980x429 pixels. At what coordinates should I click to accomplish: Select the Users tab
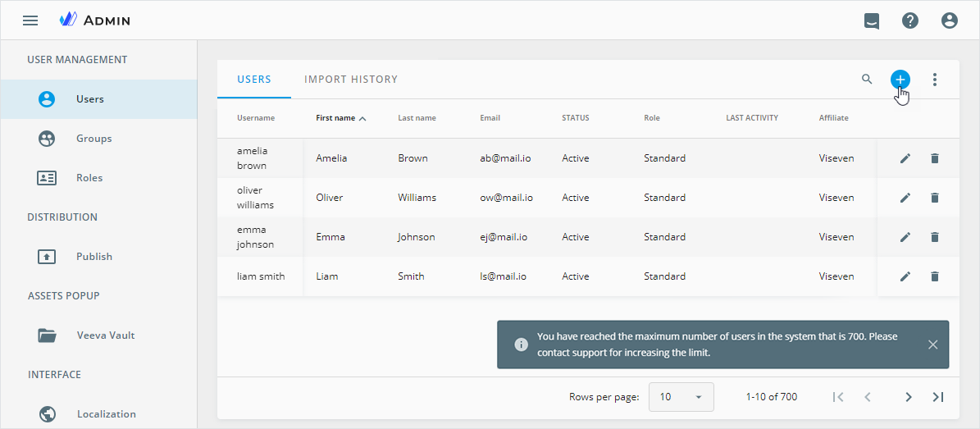254,80
